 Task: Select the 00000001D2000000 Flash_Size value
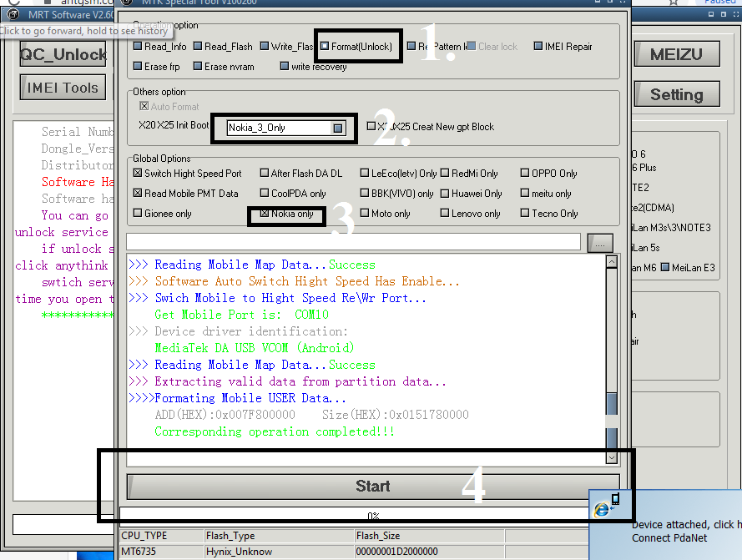tap(396, 552)
